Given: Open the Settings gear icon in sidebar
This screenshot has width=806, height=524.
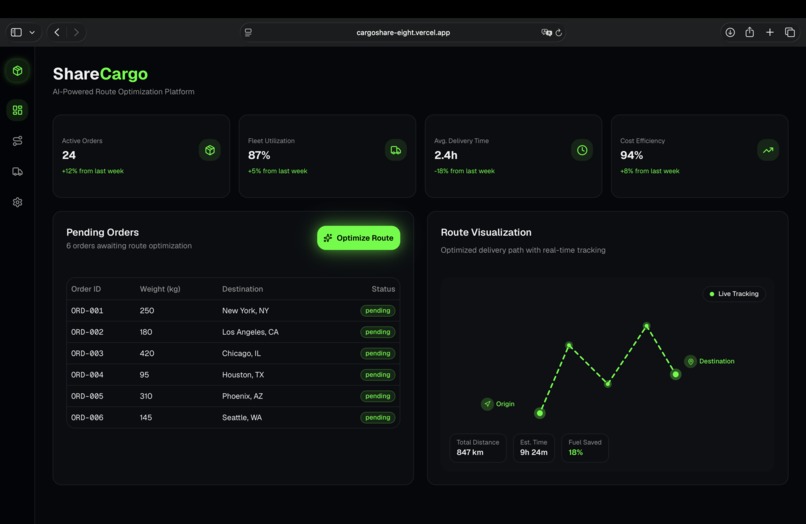Looking at the screenshot, I should click(17, 202).
